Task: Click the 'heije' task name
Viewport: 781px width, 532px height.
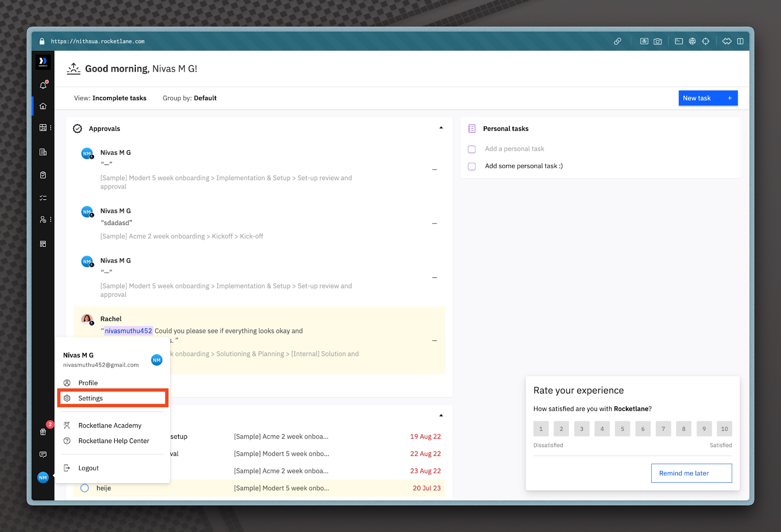Action: (103, 488)
